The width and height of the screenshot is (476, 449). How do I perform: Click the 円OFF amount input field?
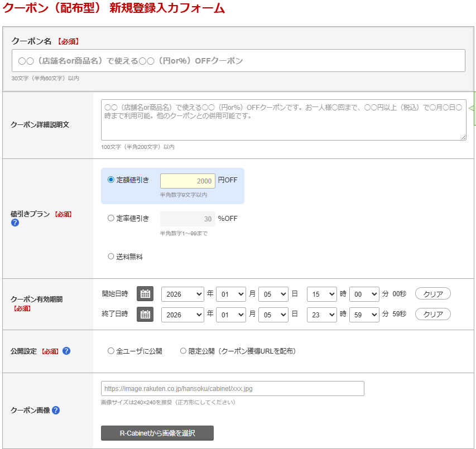pos(187,181)
